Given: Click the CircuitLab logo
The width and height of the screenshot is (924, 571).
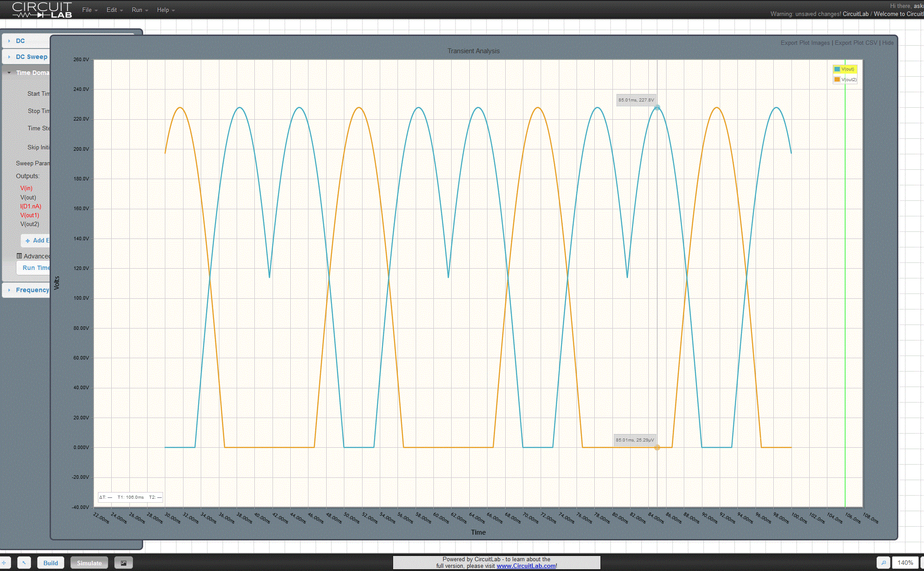Looking at the screenshot, I should (x=42, y=10).
